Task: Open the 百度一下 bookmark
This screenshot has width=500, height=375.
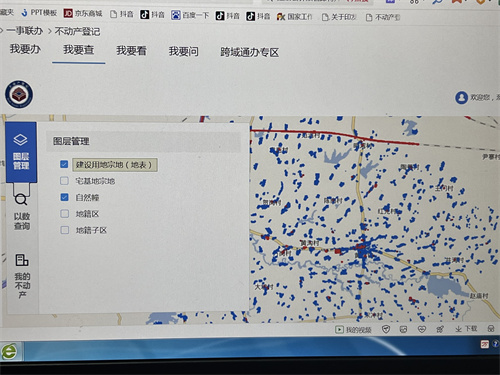Action: (190, 15)
